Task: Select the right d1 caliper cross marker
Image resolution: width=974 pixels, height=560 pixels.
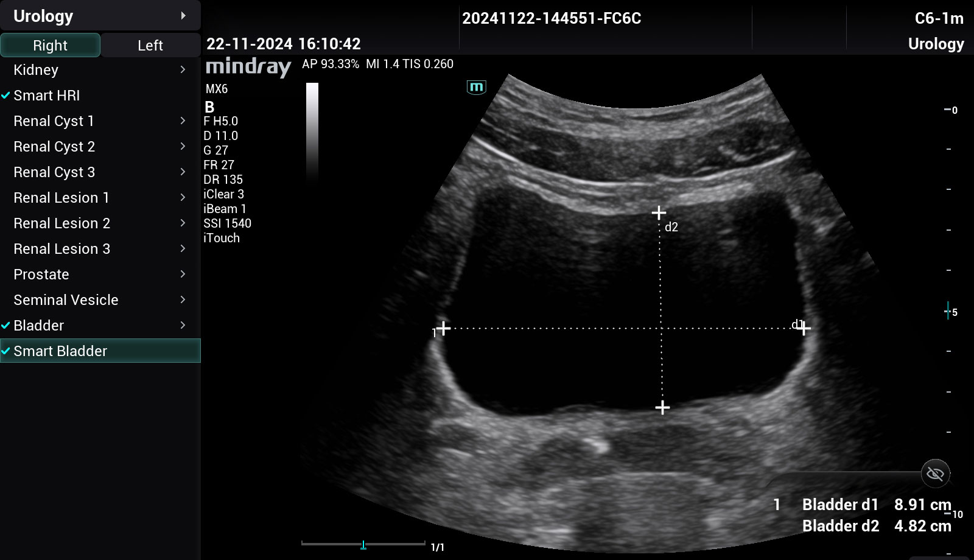Action: point(804,329)
